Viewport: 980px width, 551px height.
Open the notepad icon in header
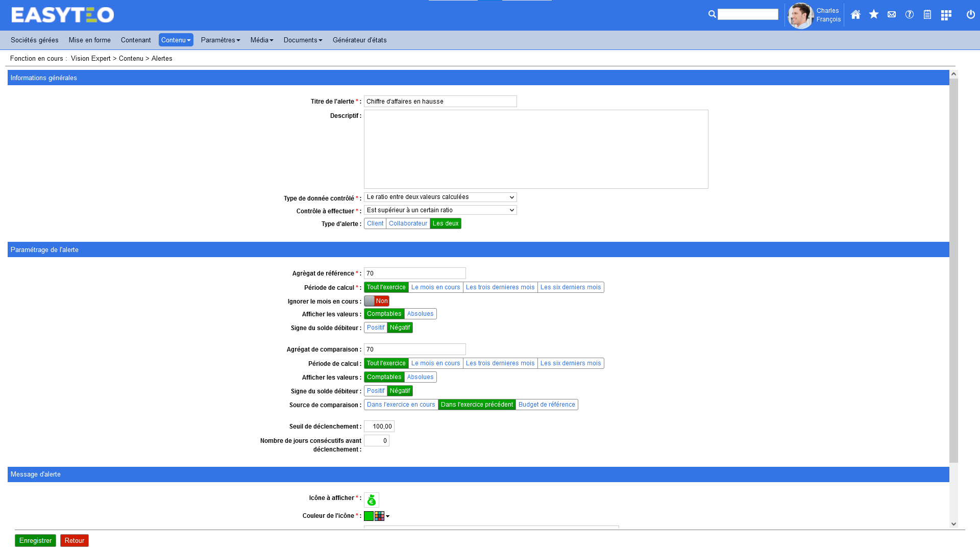pyautogui.click(x=927, y=15)
